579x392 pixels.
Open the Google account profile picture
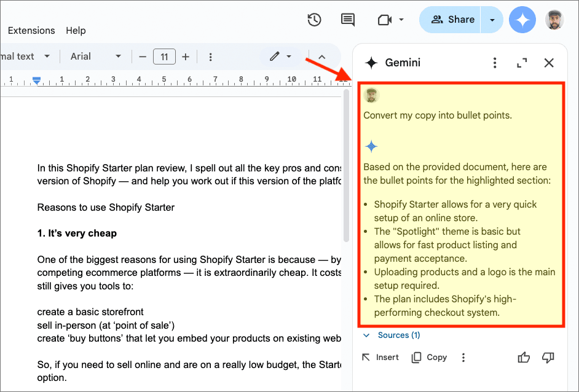point(554,20)
